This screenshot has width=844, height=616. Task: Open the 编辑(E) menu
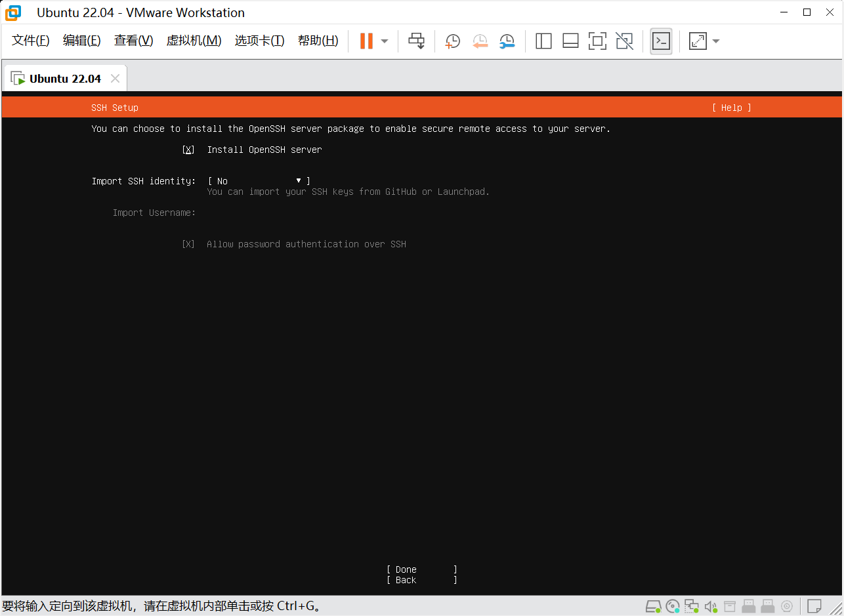[82, 41]
